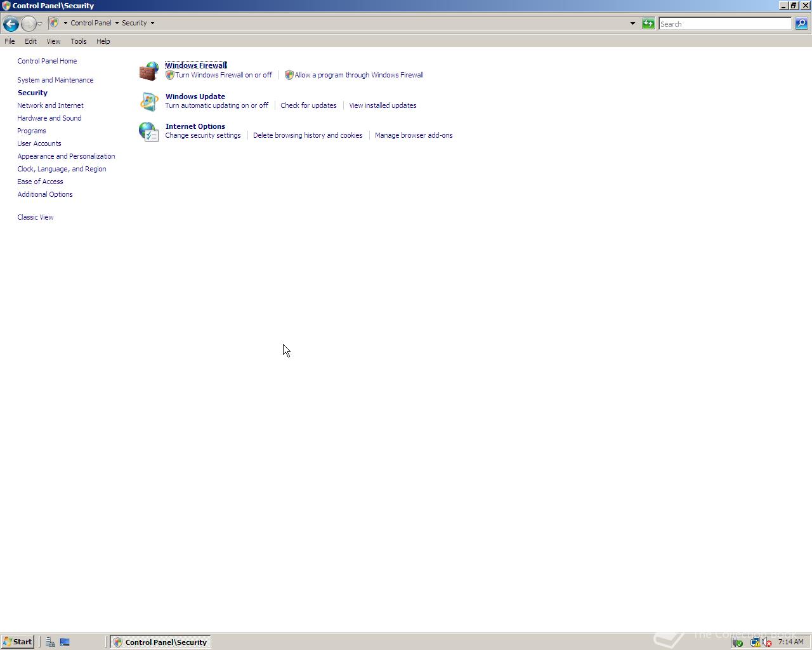Open Clock, Language, and Region category
812x650 pixels.
point(62,169)
